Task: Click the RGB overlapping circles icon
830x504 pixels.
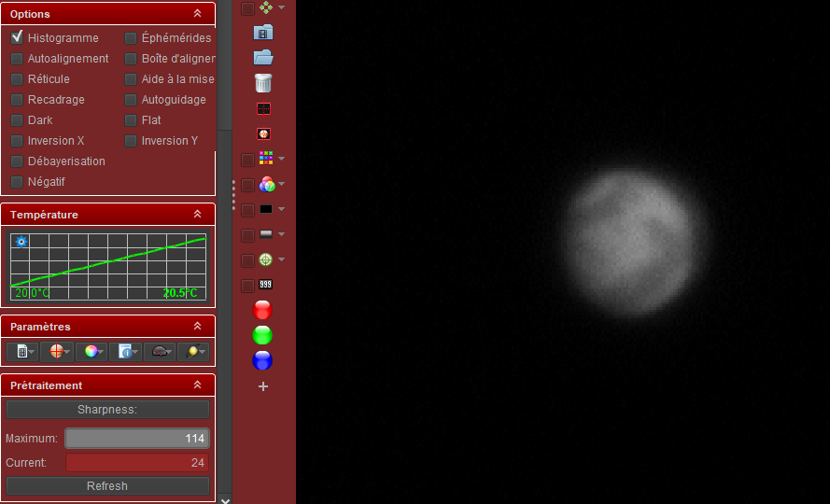Action: pos(267,184)
